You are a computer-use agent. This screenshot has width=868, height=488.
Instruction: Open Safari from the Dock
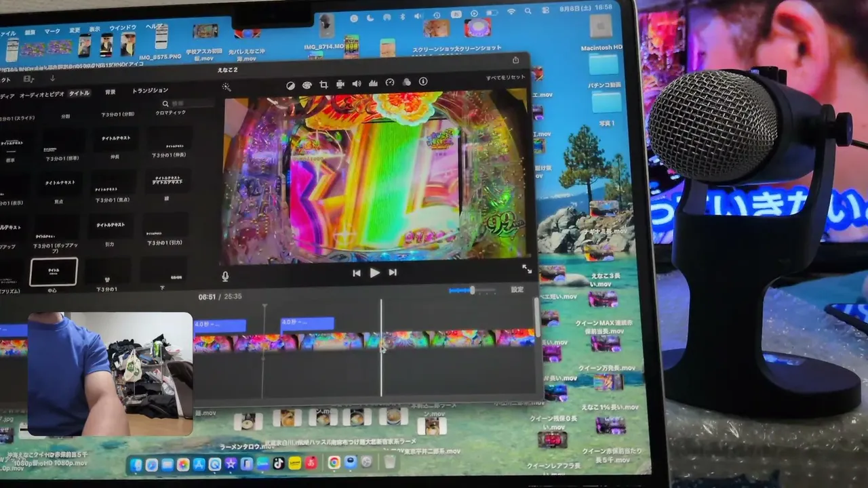(x=151, y=465)
